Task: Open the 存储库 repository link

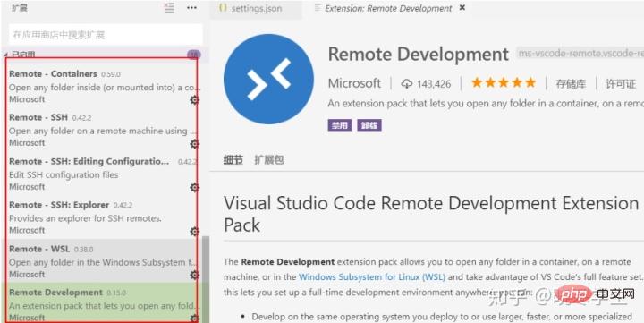Action: click(x=571, y=84)
